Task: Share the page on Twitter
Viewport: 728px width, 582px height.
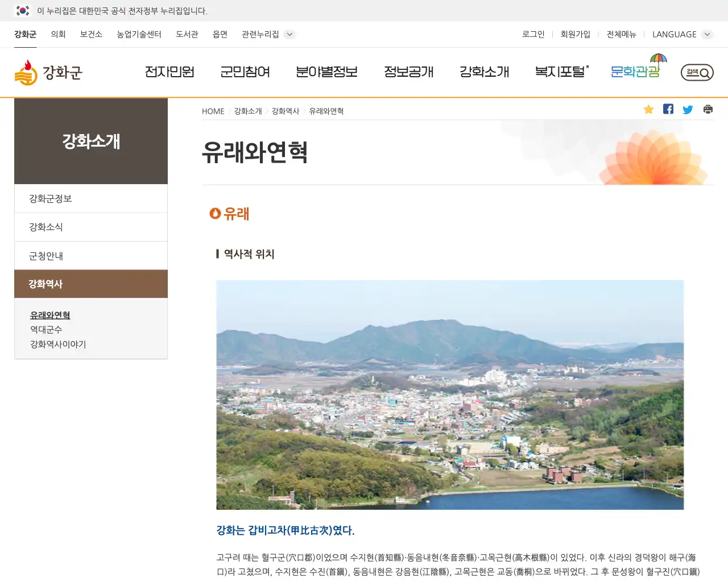Action: pyautogui.click(x=688, y=109)
